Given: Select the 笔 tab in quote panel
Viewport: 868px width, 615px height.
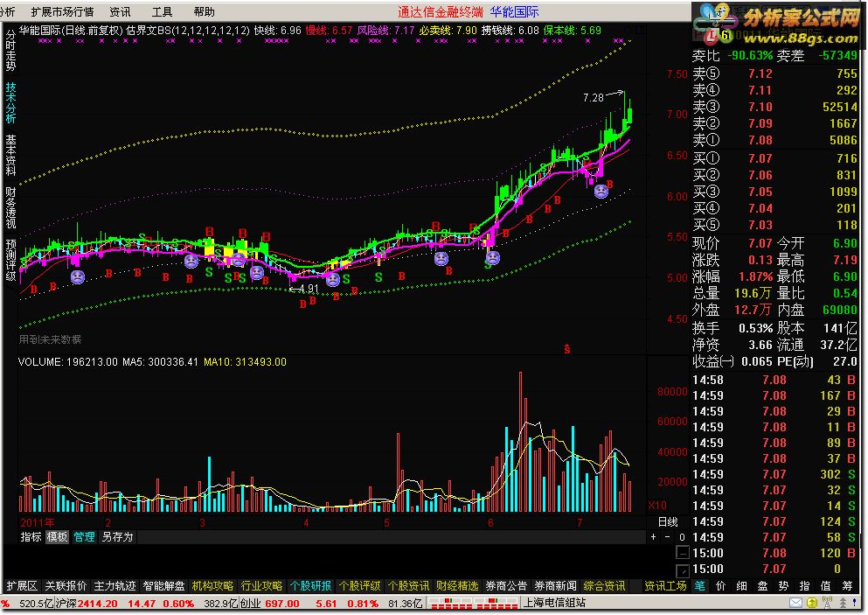Looking at the screenshot, I should [699, 586].
